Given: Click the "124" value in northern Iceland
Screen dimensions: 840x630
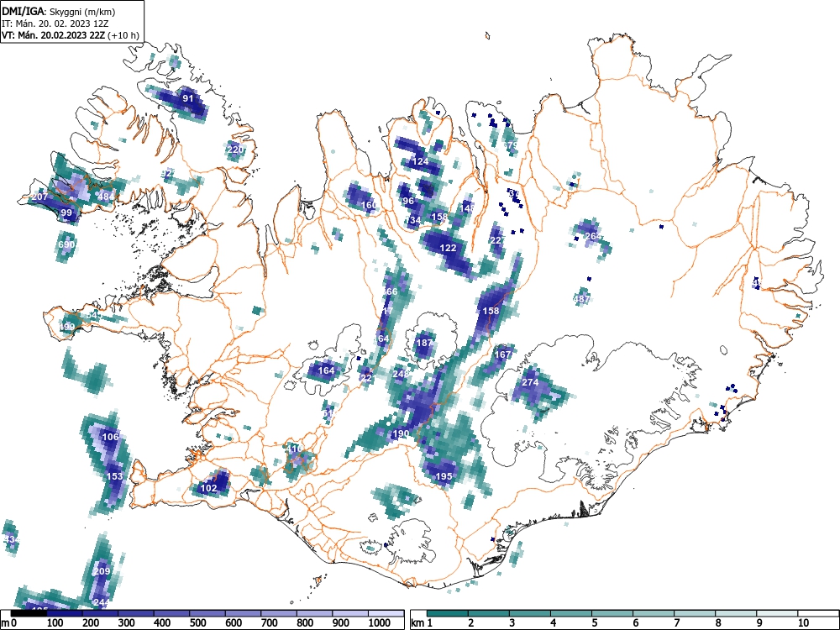Looking at the screenshot, I should click(421, 161).
